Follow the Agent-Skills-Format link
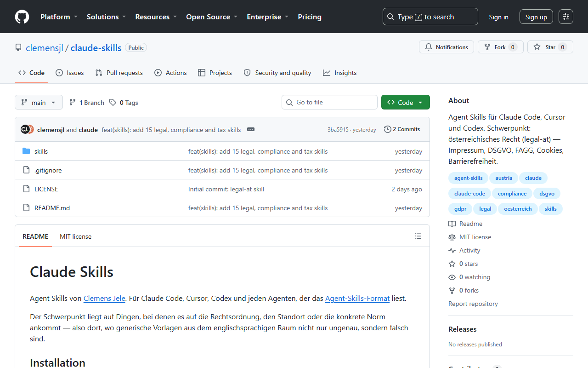Screen dimensions: 588x368 [357, 299]
